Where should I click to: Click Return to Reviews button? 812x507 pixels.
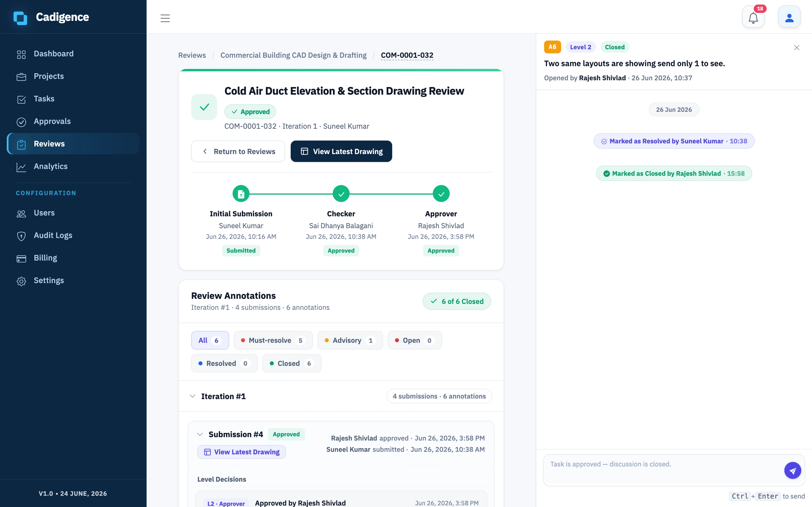click(x=238, y=151)
